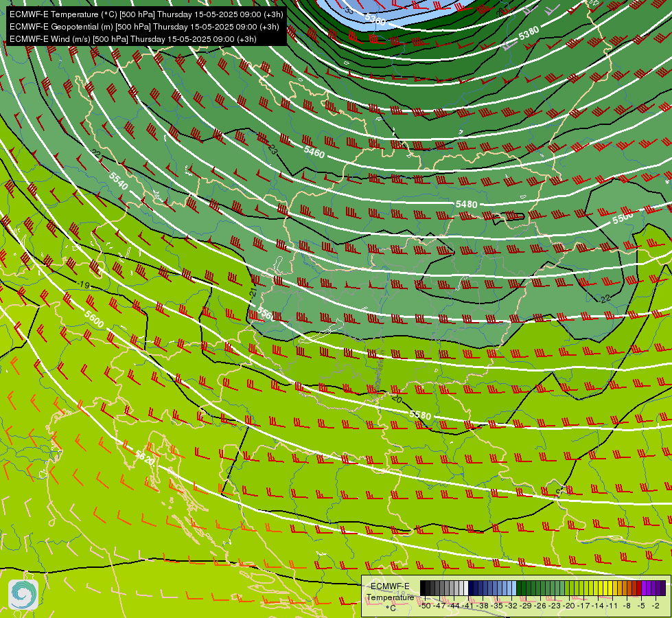Image resolution: width=672 pixels, height=618 pixels.
Task: Click the -33 isotherm label near the cold core
Action: 349,10
